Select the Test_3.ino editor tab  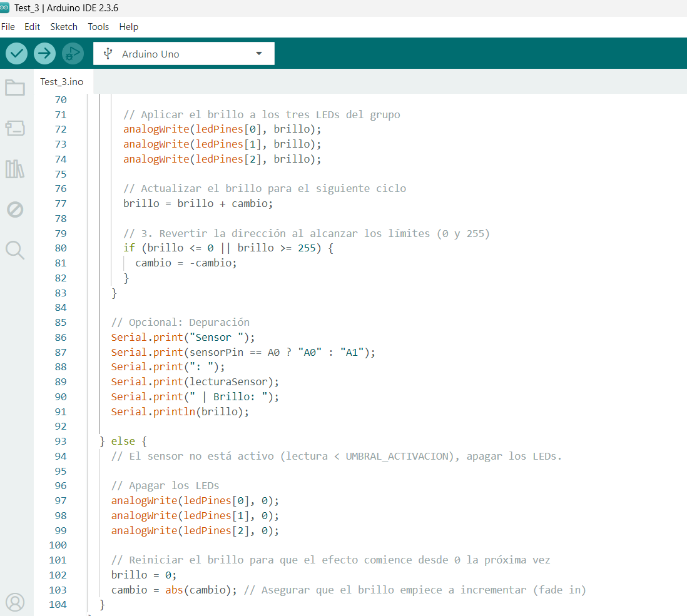tap(62, 82)
